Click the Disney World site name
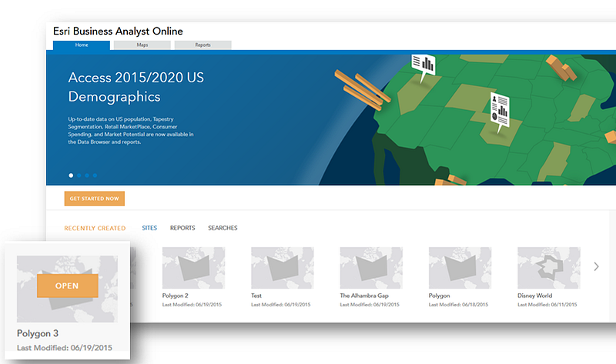Viewport: 616px width, 364px height. coord(534,296)
